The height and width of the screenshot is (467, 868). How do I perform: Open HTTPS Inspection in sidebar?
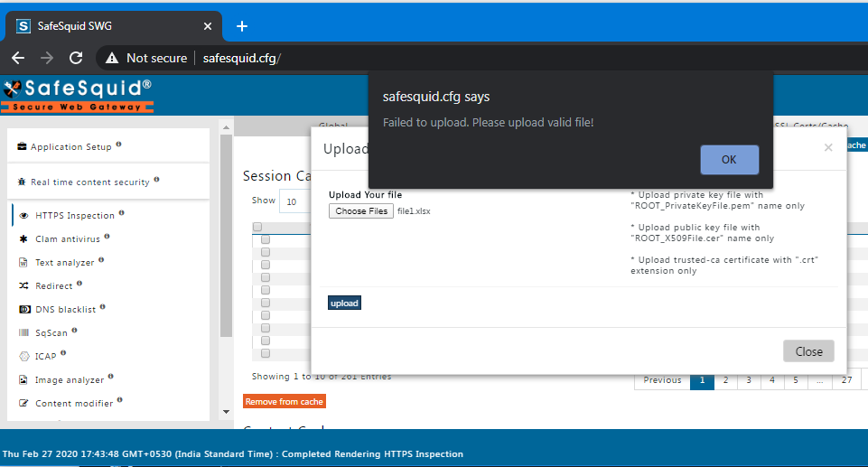[75, 216]
